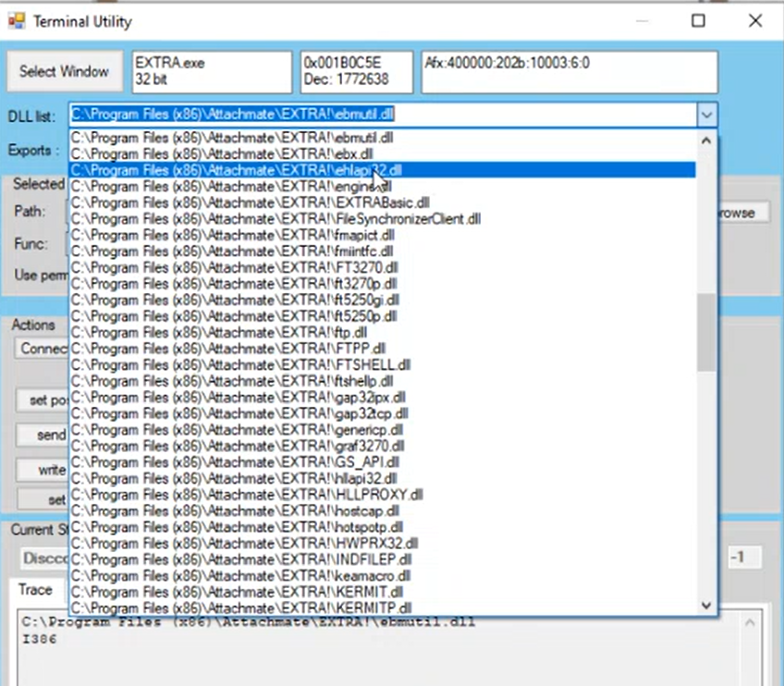Click the Terminal Utility app icon
This screenshot has height=686, width=784.
[17, 20]
